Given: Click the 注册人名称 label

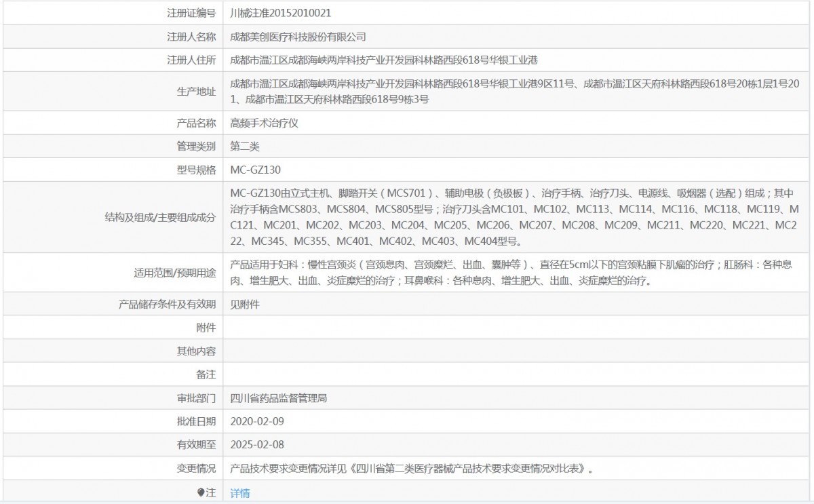Looking at the screenshot, I should [191, 37].
